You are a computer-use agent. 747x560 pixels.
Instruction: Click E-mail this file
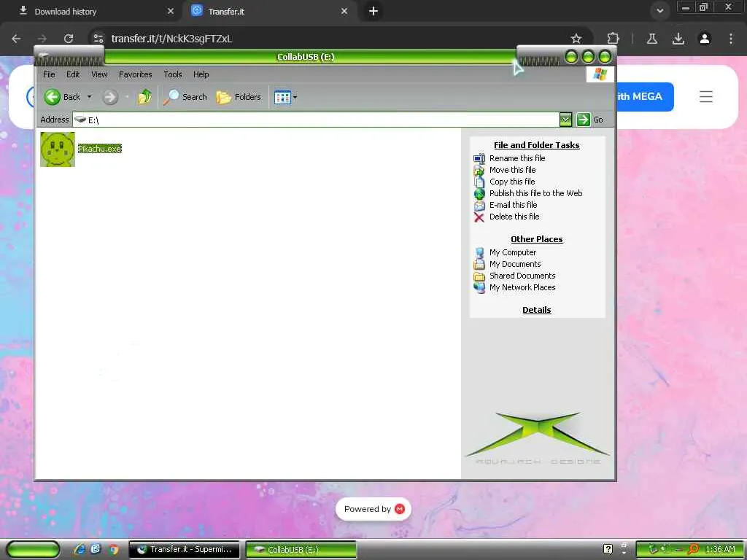point(513,205)
